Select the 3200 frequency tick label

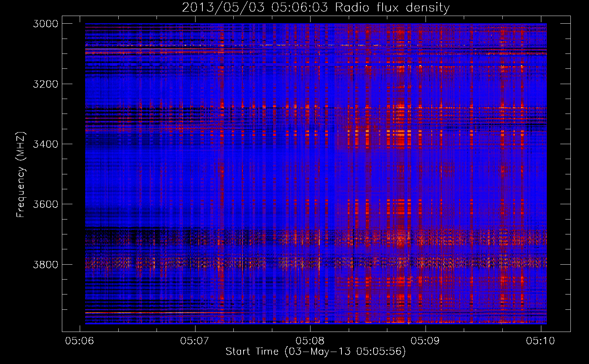[x=46, y=84]
